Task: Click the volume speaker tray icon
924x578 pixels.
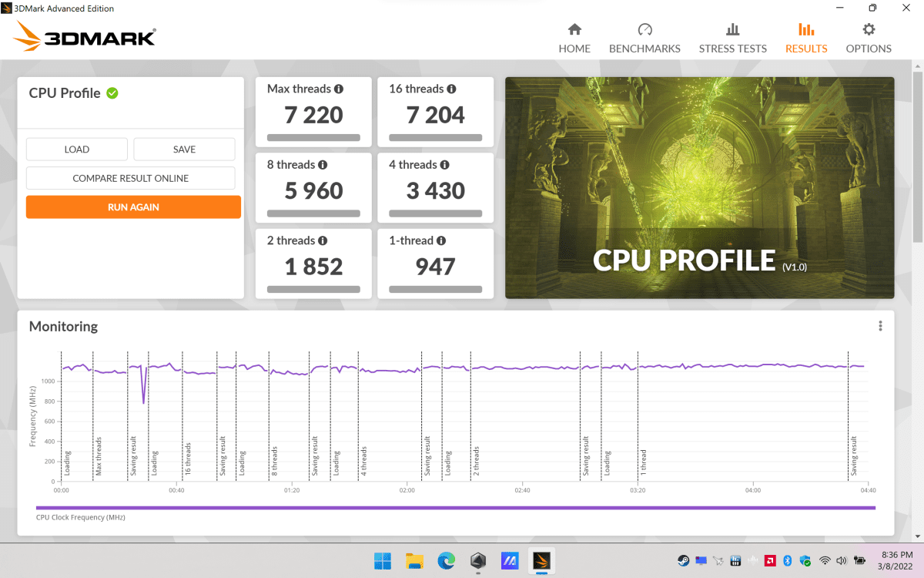Action: tap(842, 560)
